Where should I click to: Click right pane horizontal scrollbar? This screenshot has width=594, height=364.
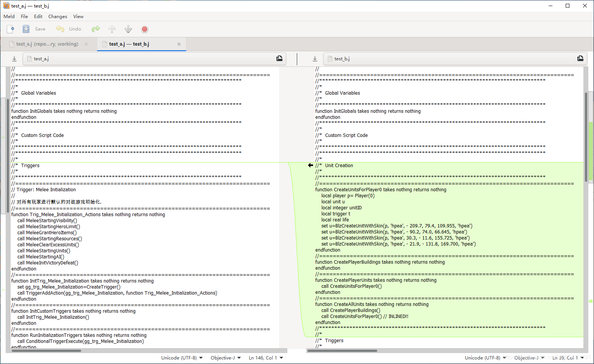(342, 351)
